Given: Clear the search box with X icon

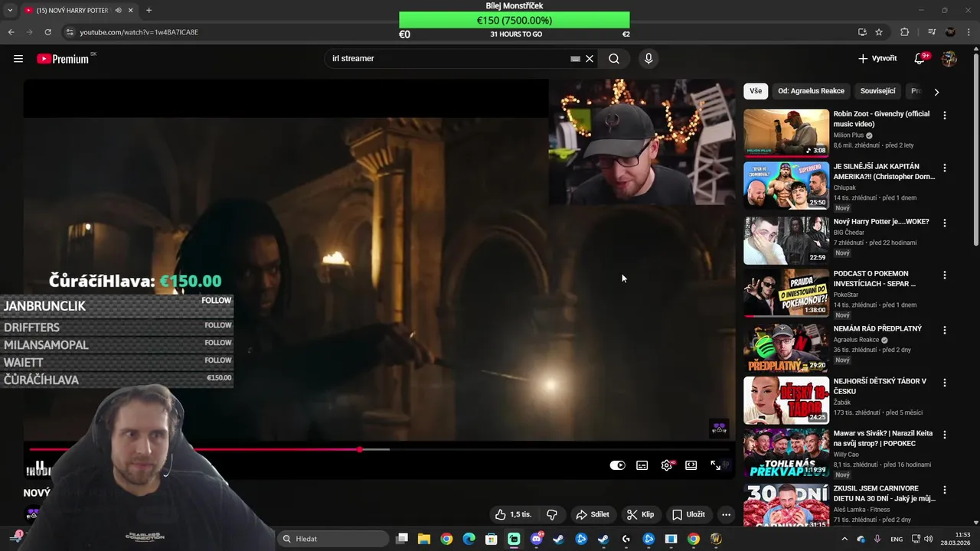Looking at the screenshot, I should (590, 59).
